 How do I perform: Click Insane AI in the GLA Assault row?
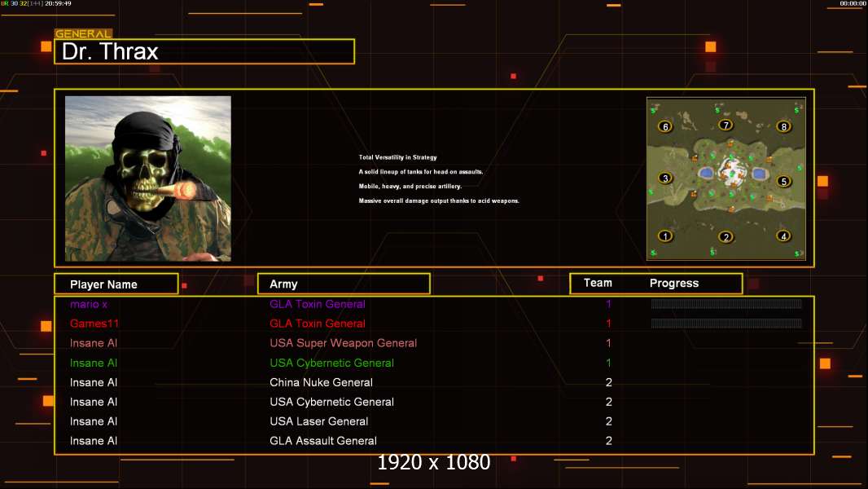pyautogui.click(x=94, y=441)
